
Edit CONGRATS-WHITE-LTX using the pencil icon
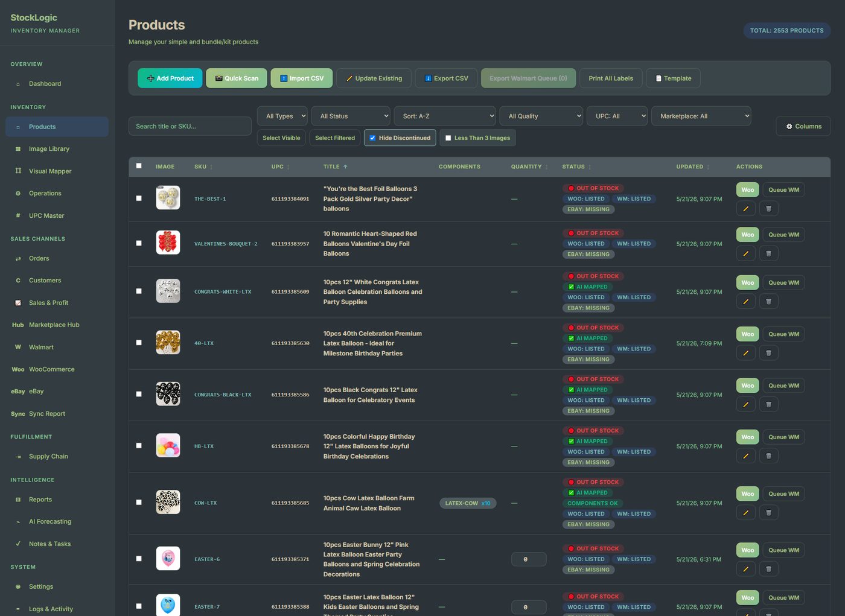745,302
